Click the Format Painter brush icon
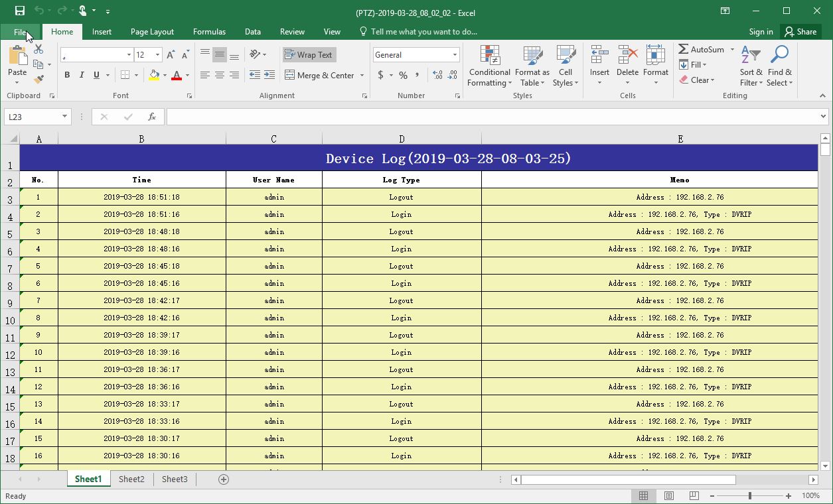Screen dimensions: 833x504 point(38,80)
